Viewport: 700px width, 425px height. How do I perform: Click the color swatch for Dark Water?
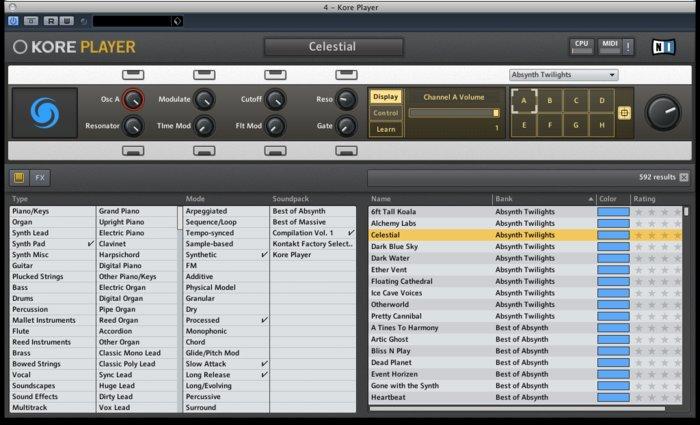click(x=613, y=258)
